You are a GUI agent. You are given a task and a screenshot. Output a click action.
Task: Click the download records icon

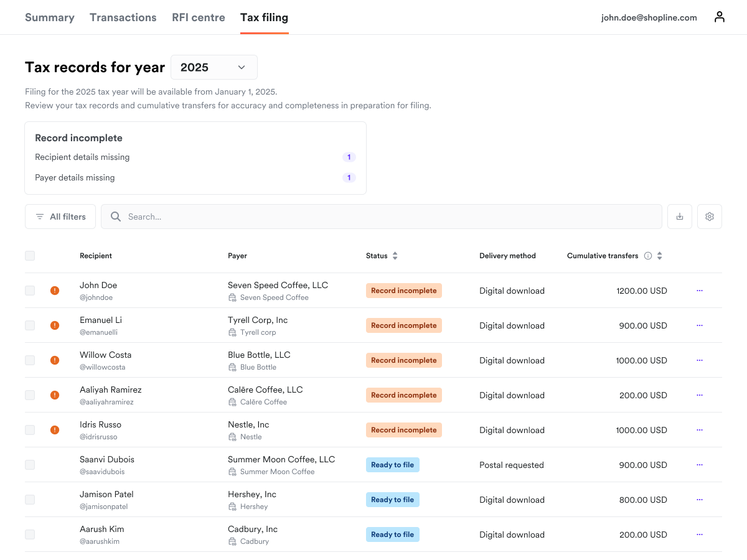click(x=680, y=217)
